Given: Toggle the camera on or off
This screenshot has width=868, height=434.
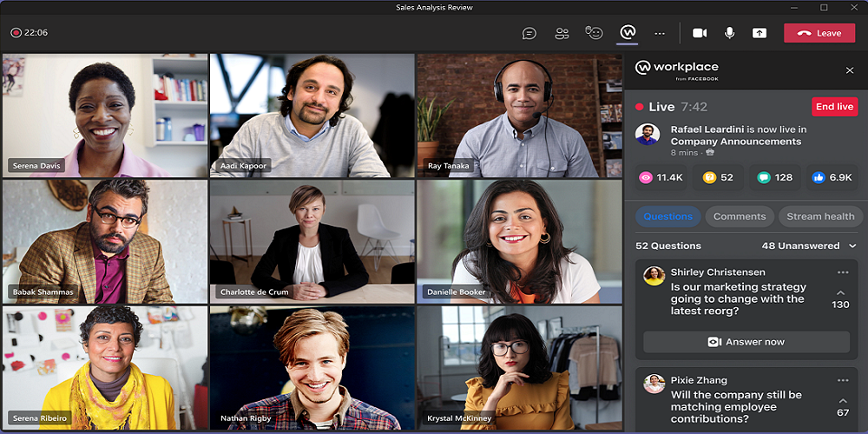Looking at the screenshot, I should 700,33.
